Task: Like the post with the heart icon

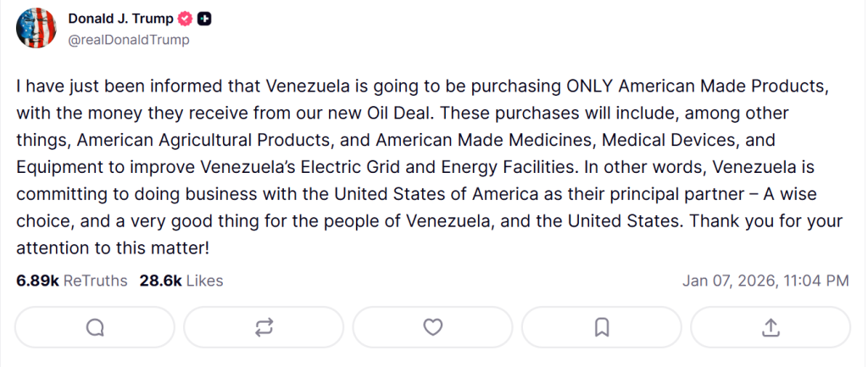Action: pos(433,327)
